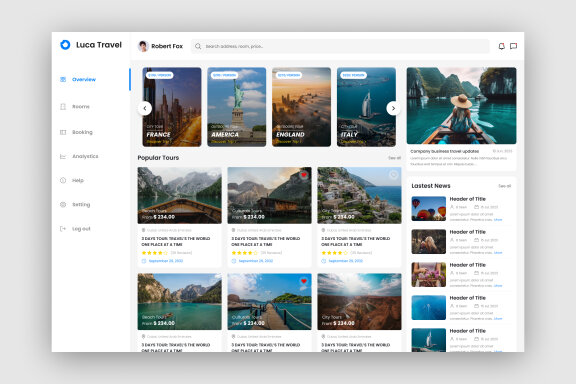Click See all next to Lastest News
This screenshot has width=576, height=384.
coord(504,186)
